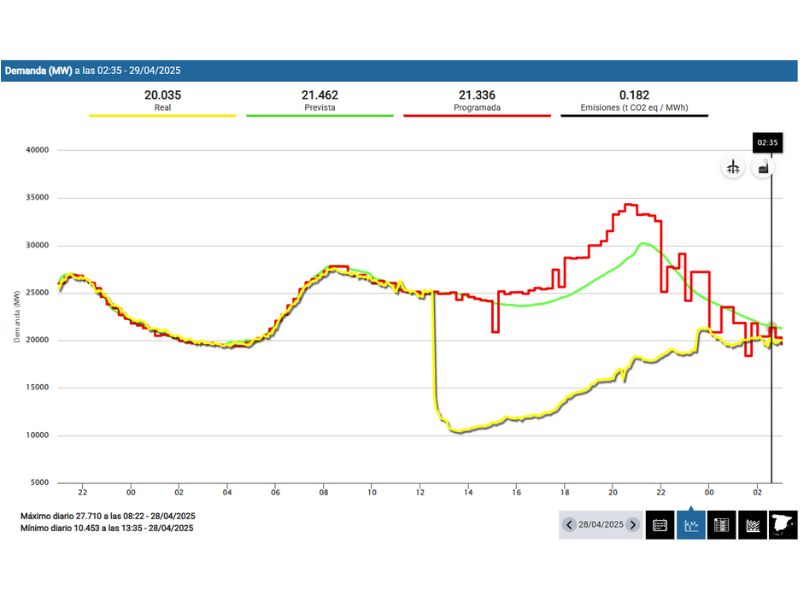This screenshot has width=800, height=600.
Task: Go to previous day before 28/04/2025
Action: click(569, 524)
